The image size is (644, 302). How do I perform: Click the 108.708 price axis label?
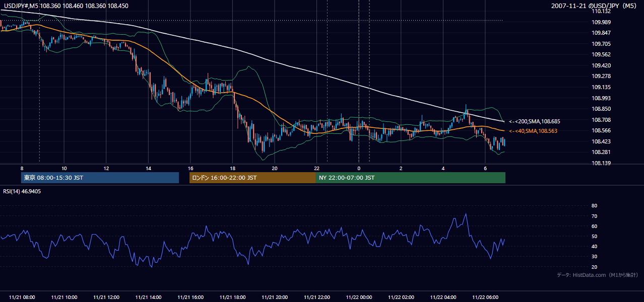602,120
